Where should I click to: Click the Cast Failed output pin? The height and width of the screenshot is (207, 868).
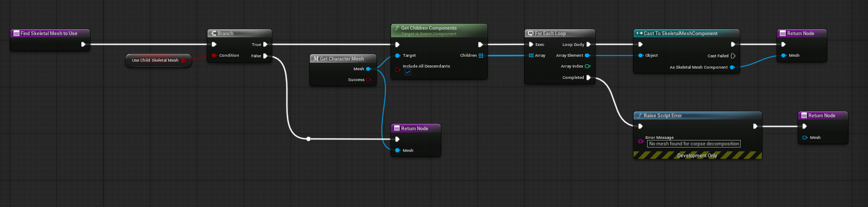[733, 56]
